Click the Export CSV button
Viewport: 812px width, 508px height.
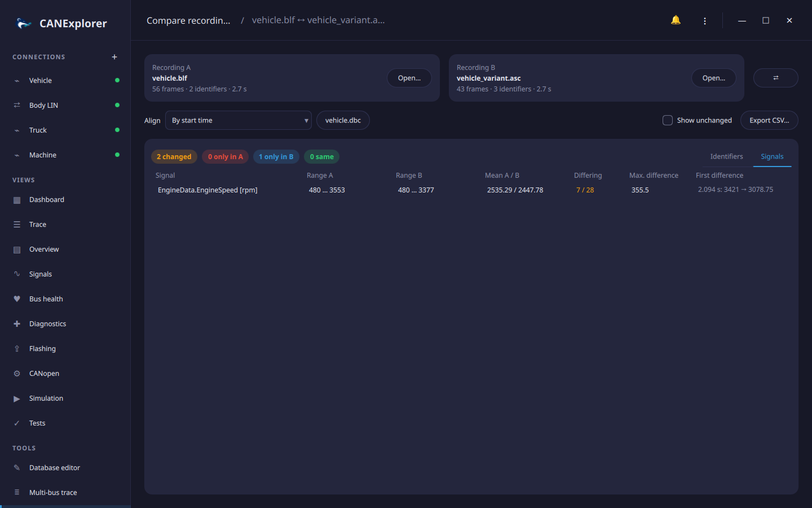(769, 120)
